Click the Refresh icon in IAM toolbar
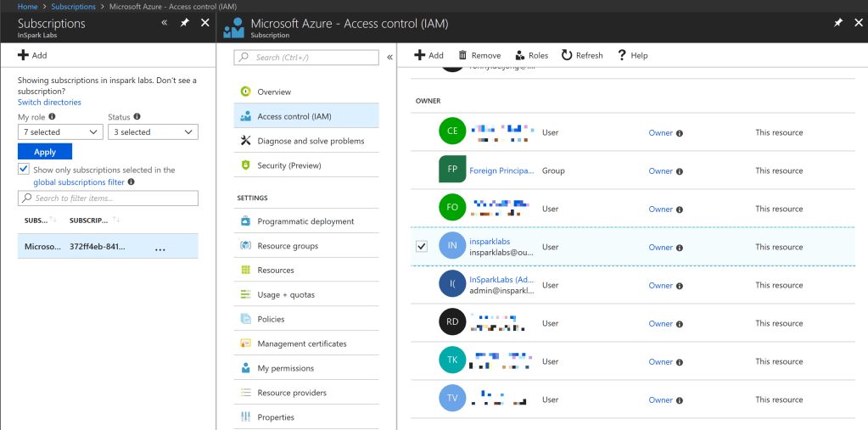The image size is (868, 430). (x=566, y=55)
